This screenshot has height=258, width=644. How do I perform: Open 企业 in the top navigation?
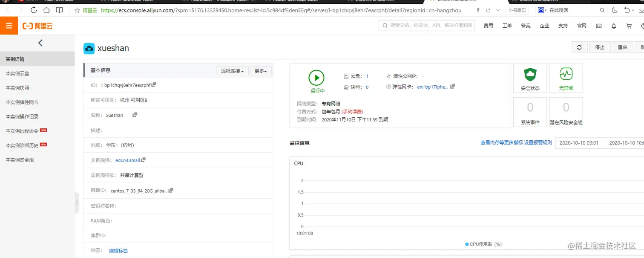pyautogui.click(x=544, y=26)
